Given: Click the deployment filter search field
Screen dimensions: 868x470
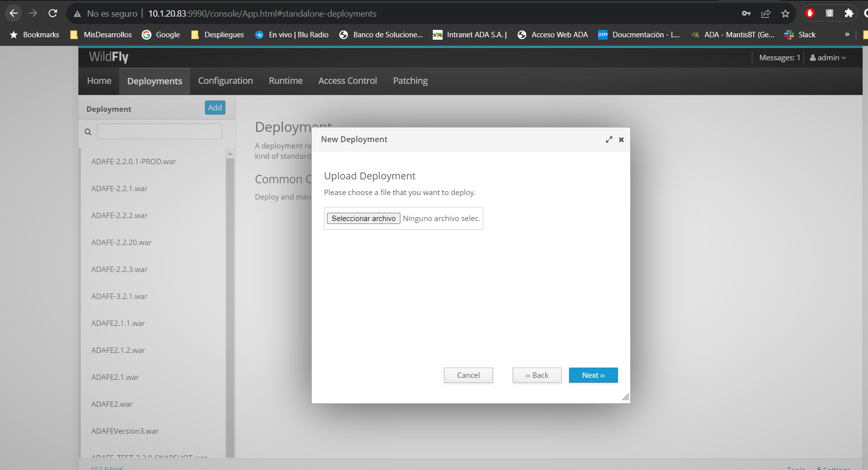Looking at the screenshot, I should point(159,131).
